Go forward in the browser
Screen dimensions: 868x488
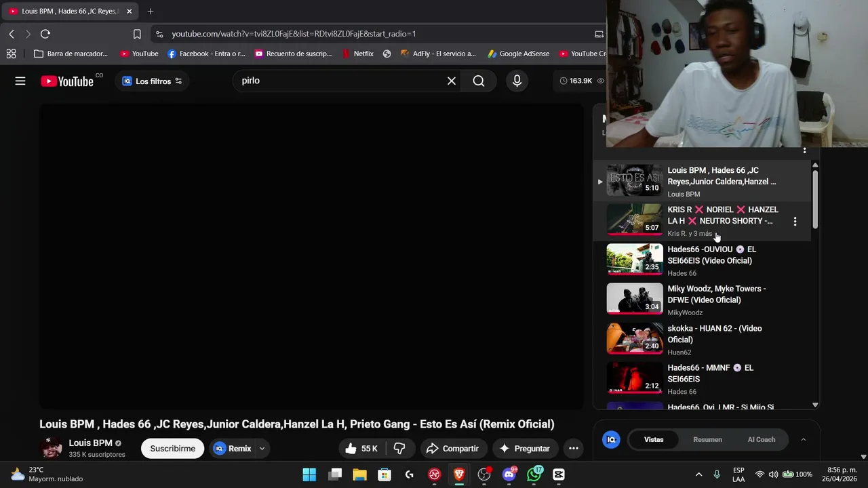[28, 34]
